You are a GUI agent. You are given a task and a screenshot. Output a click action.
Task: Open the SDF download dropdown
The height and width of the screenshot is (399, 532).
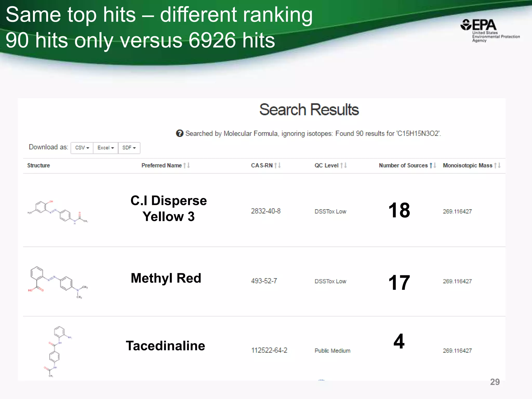129,148
